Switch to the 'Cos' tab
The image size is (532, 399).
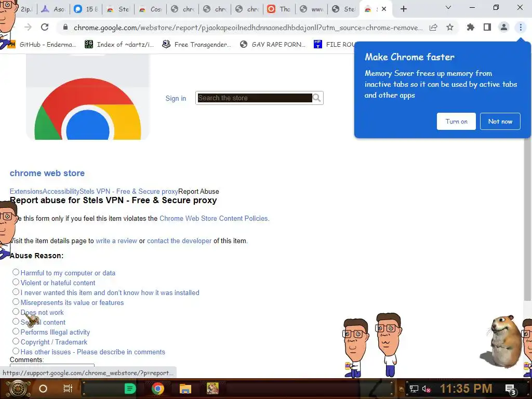(x=151, y=9)
